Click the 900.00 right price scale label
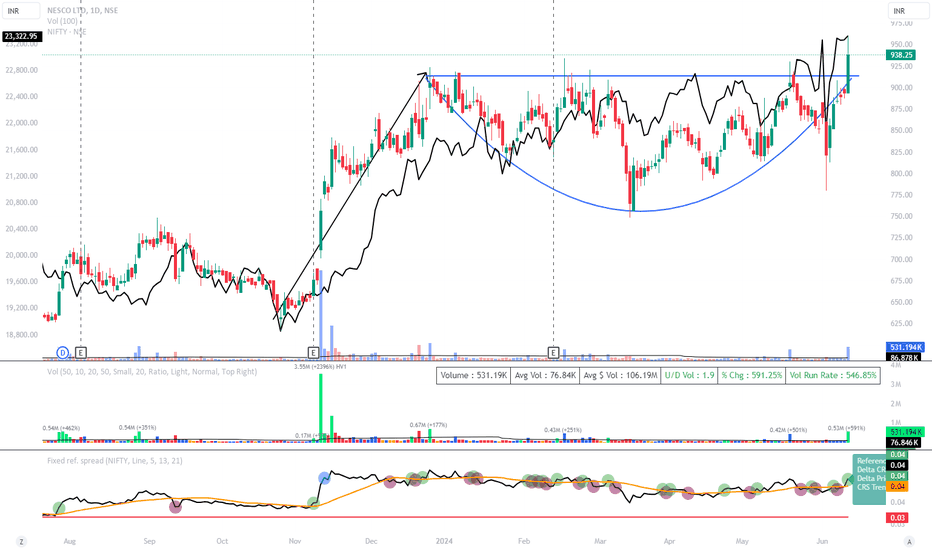The width and height of the screenshot is (932, 550). [901, 87]
